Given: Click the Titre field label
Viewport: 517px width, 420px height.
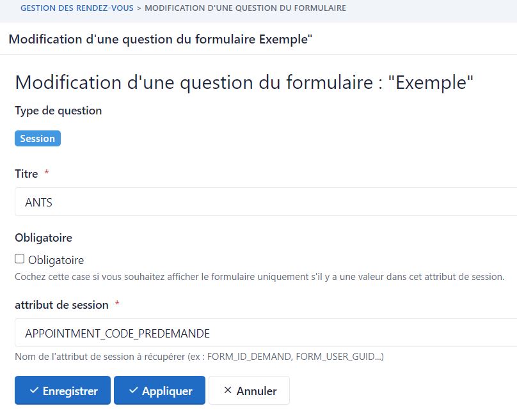Looking at the screenshot, I should 25,173.
